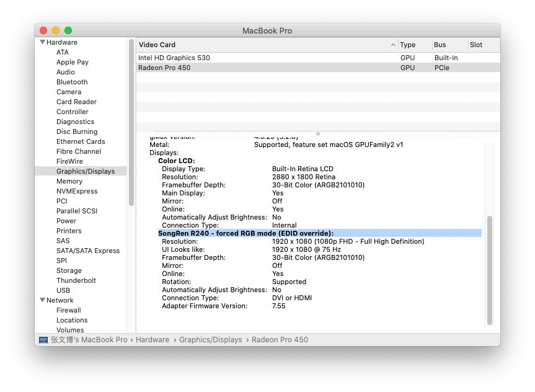
Task: Select Radeon Pro 450 row
Action: pyautogui.click(x=318, y=68)
